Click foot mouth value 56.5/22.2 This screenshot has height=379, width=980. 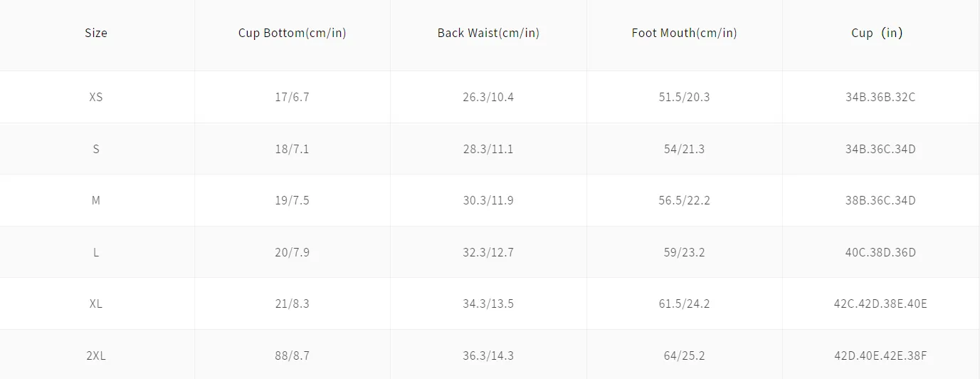(684, 200)
